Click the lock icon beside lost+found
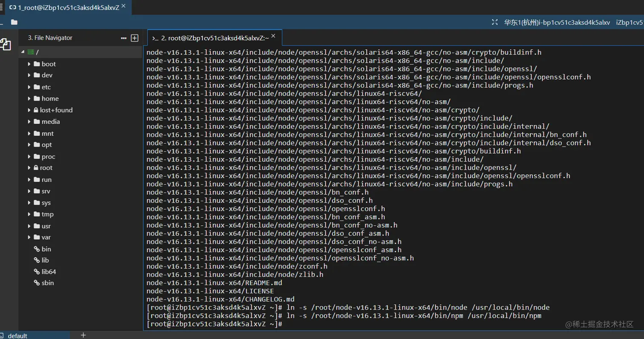 [x=36, y=110]
